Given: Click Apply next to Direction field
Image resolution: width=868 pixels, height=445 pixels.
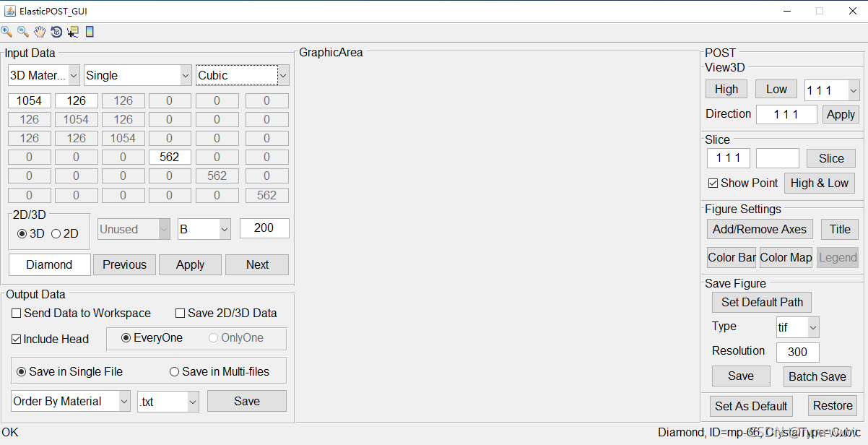Looking at the screenshot, I should click(x=841, y=115).
